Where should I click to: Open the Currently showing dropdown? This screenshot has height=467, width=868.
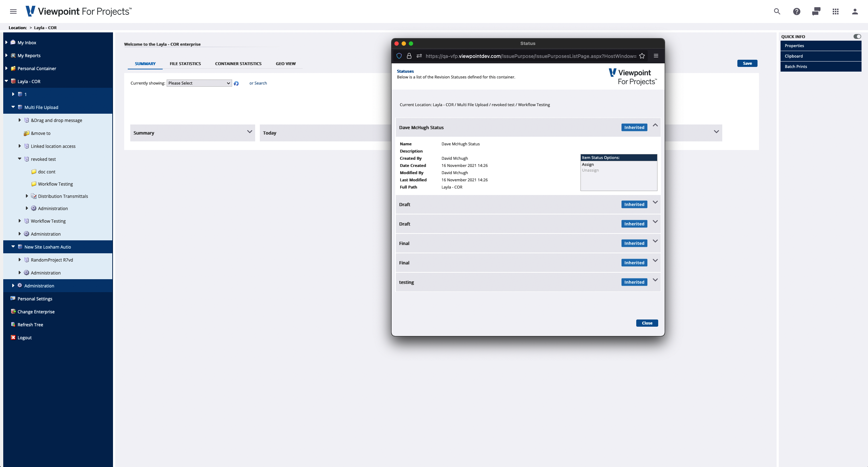coord(199,83)
